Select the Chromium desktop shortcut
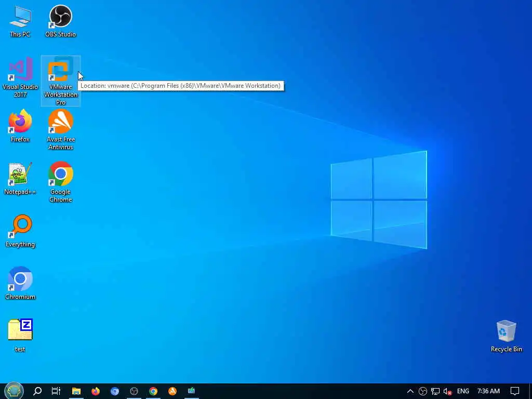The height and width of the screenshot is (399, 532). pos(20,284)
